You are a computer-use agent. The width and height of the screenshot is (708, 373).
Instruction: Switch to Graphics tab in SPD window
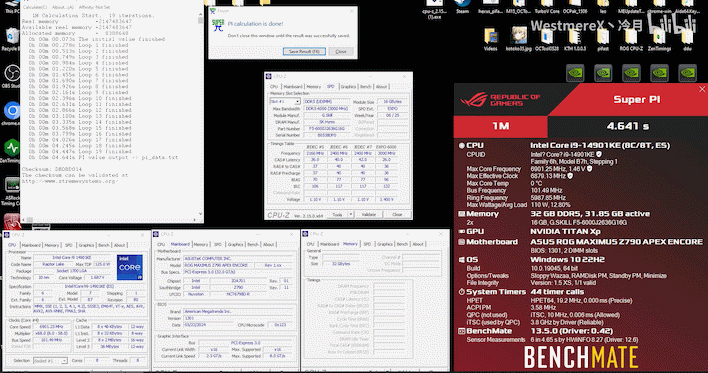pos(348,87)
